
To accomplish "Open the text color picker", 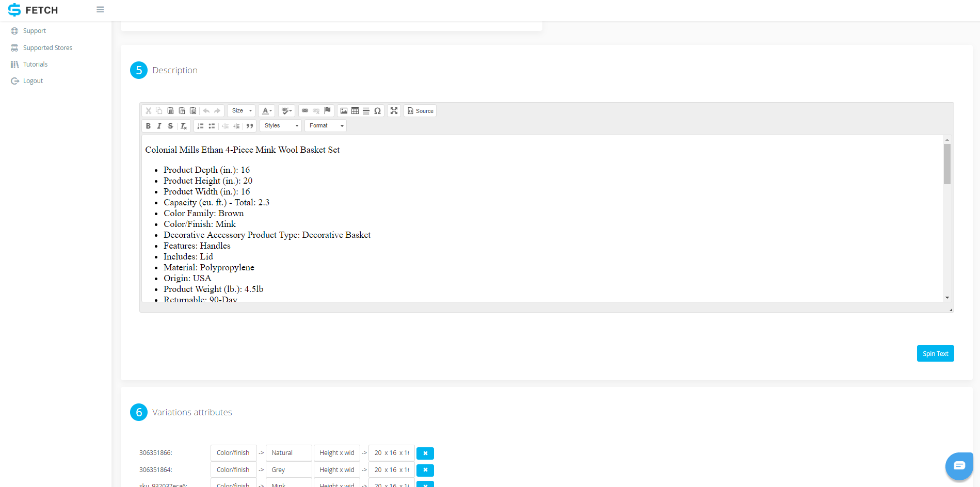I will [266, 111].
